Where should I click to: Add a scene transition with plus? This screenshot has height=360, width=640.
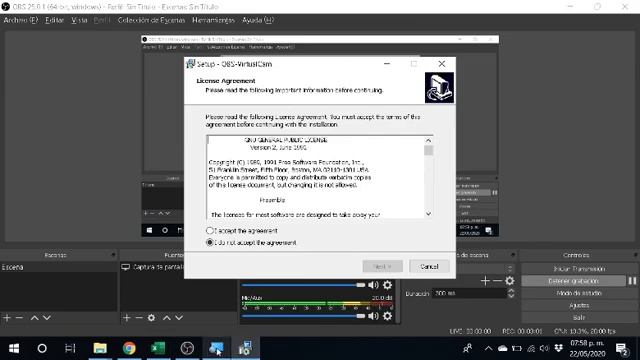[x=485, y=281]
